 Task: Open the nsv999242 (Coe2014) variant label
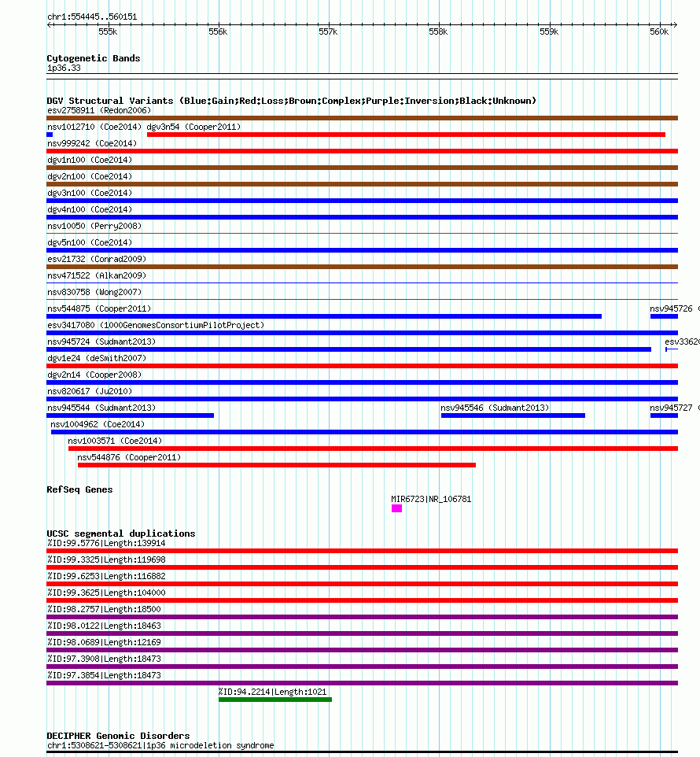[x=92, y=143]
